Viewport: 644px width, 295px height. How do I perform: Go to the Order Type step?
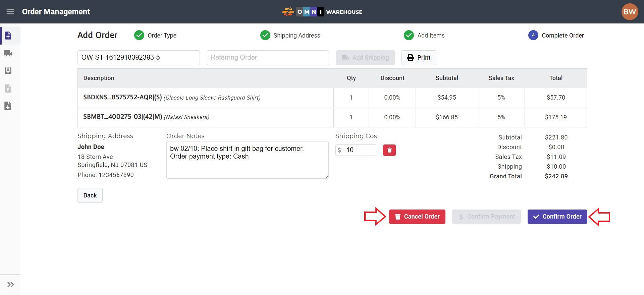155,35
